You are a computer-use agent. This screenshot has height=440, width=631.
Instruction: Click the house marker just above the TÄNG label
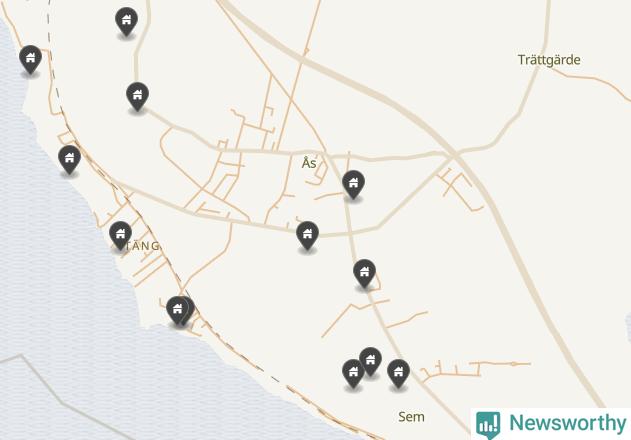point(120,235)
